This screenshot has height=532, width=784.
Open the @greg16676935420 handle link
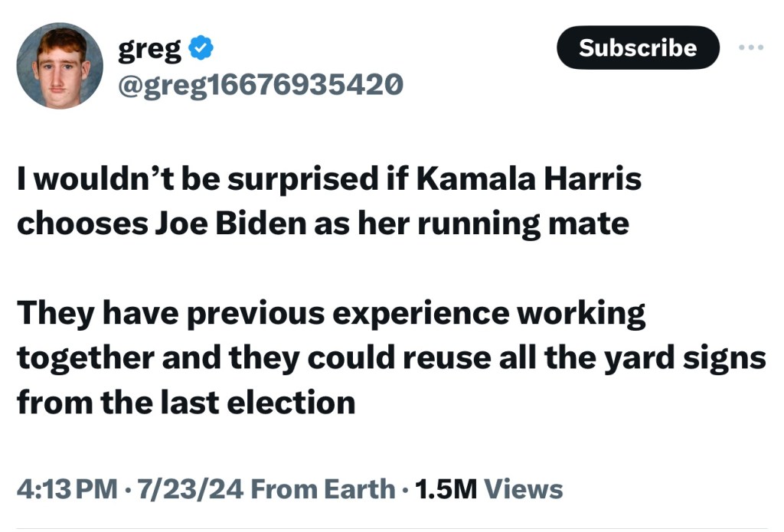[260, 83]
